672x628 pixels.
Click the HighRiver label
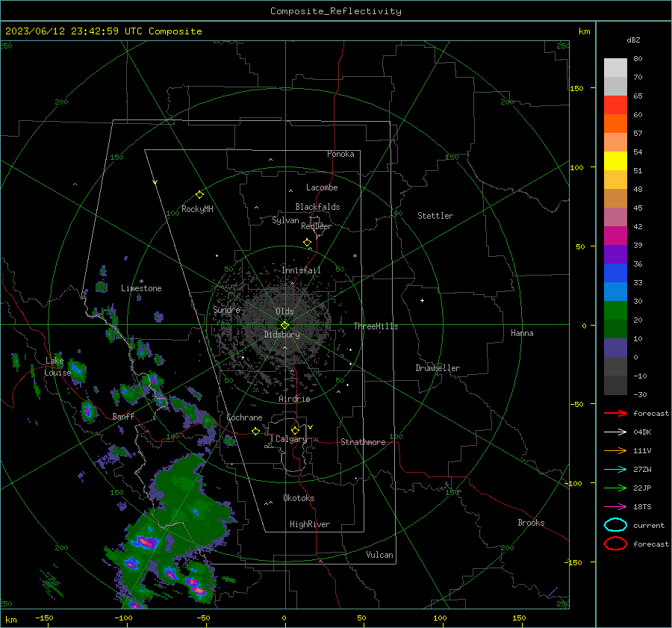pos(310,524)
